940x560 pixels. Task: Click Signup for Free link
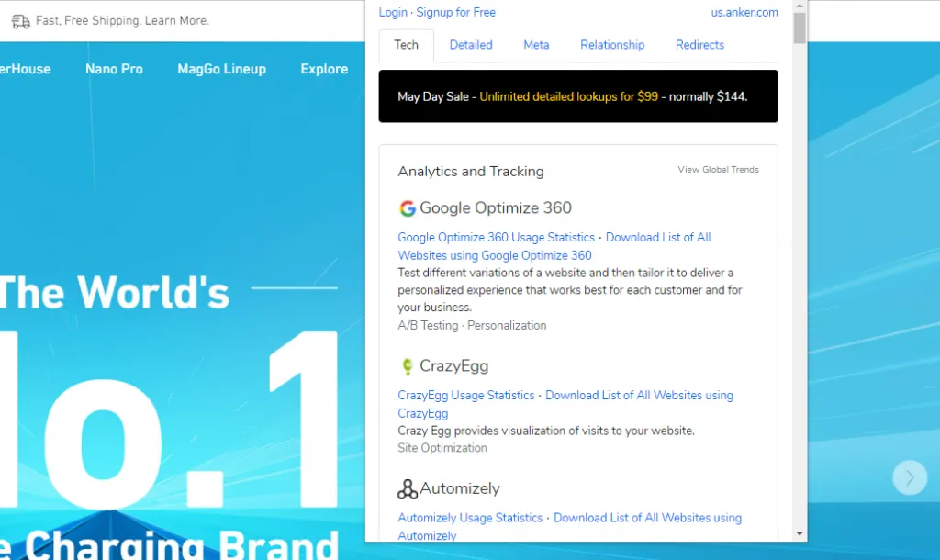coord(455,13)
